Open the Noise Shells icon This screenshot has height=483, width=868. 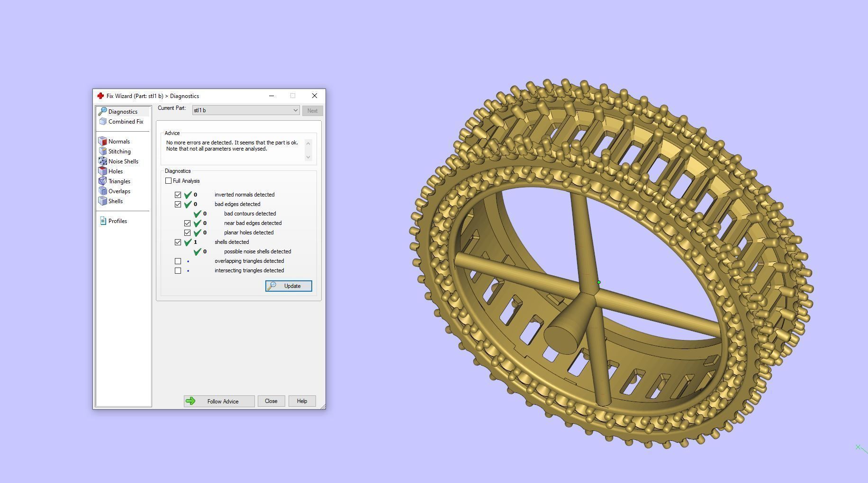point(103,161)
